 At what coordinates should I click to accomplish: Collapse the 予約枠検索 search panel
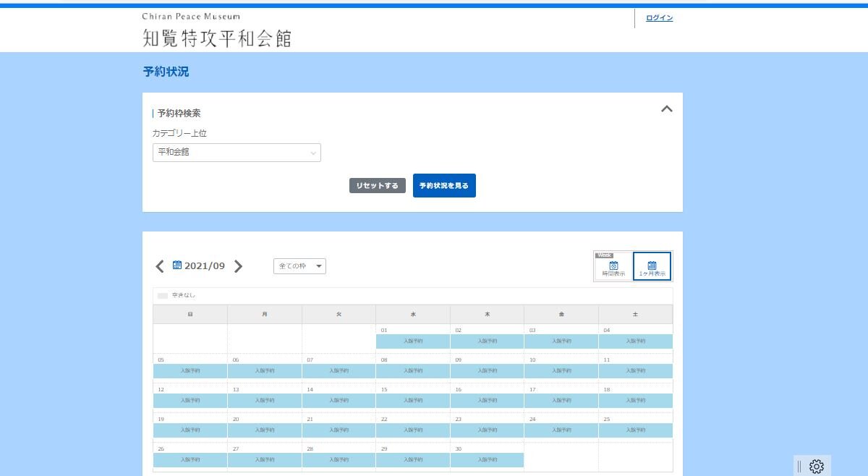point(667,109)
